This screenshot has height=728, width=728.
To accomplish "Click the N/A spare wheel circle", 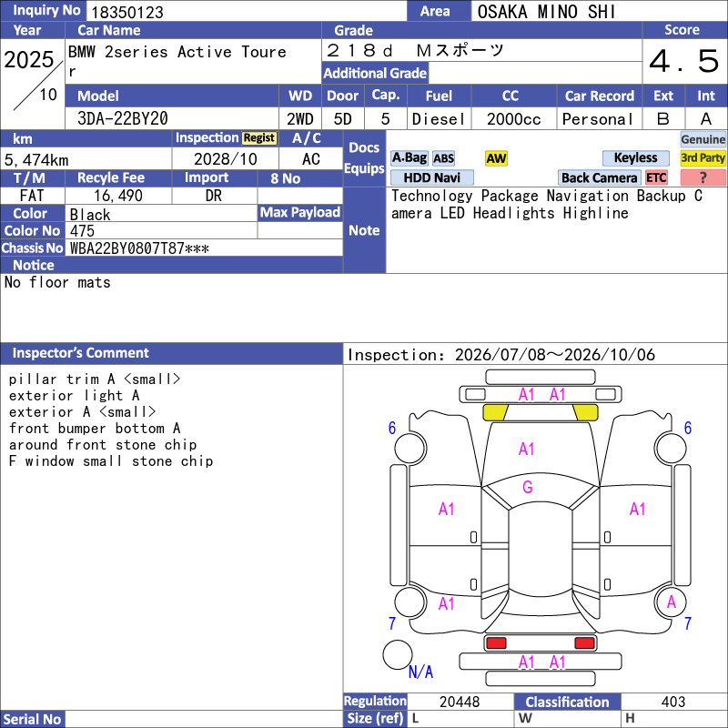I will click(398, 654).
